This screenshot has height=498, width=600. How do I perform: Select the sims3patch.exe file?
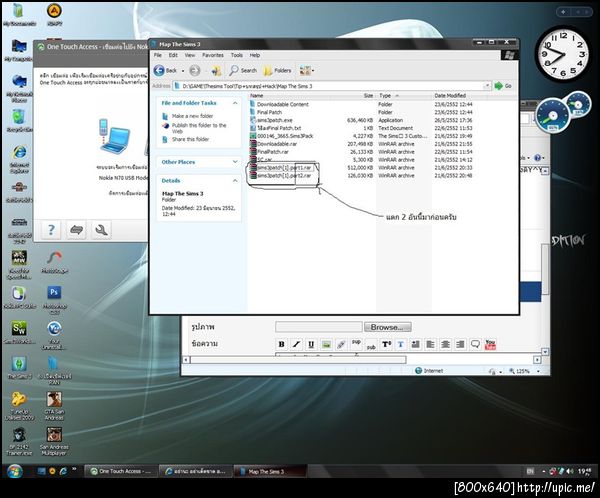pos(274,120)
